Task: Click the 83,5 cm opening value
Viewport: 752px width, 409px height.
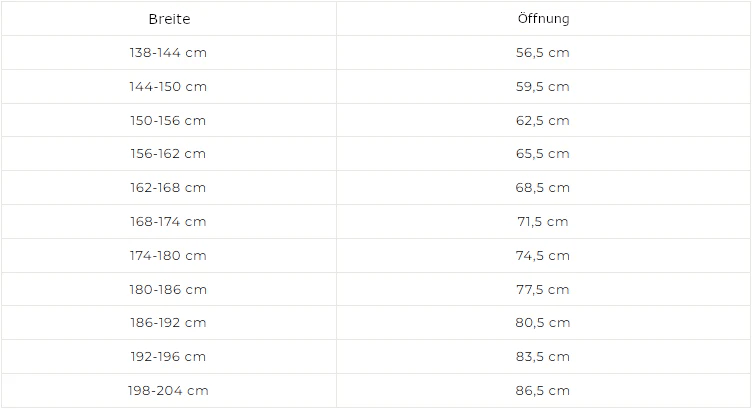Action: click(x=543, y=357)
